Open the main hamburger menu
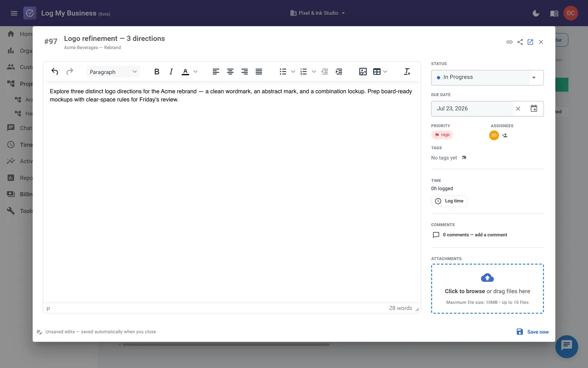 point(14,13)
